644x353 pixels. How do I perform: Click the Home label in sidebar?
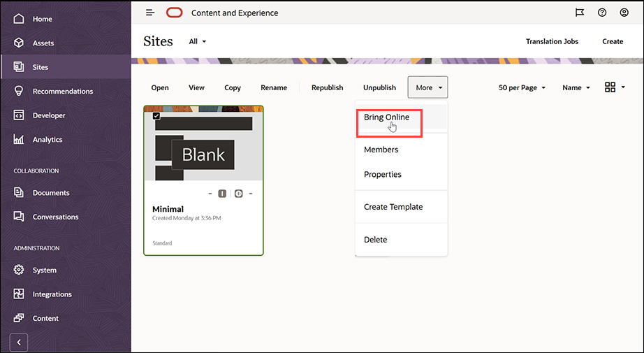coord(43,19)
